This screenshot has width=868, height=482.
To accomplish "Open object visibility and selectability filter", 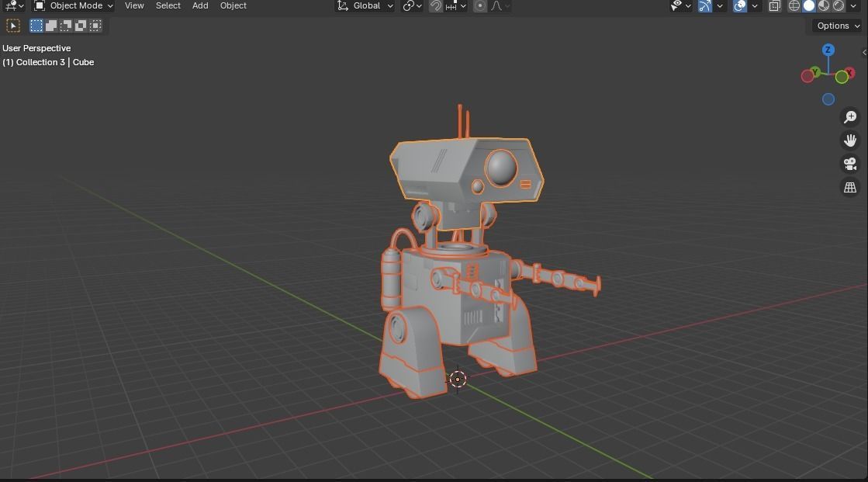I will (x=680, y=6).
